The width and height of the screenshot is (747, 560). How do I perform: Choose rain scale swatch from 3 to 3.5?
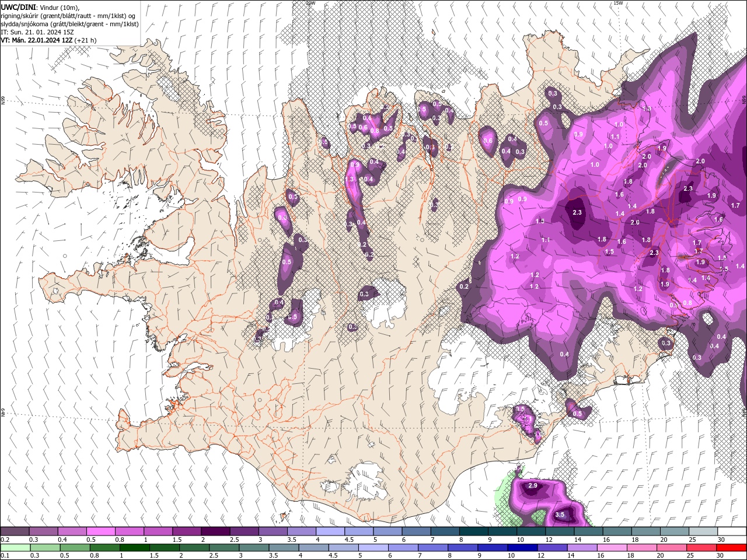click(x=254, y=547)
